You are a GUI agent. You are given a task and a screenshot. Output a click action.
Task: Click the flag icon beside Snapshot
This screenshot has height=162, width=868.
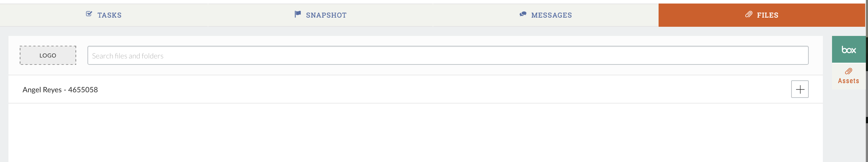point(298,14)
